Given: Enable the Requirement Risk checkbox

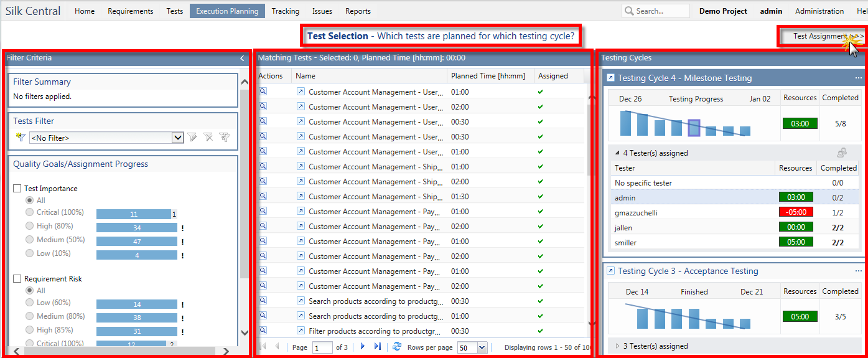Looking at the screenshot, I should click(x=17, y=279).
